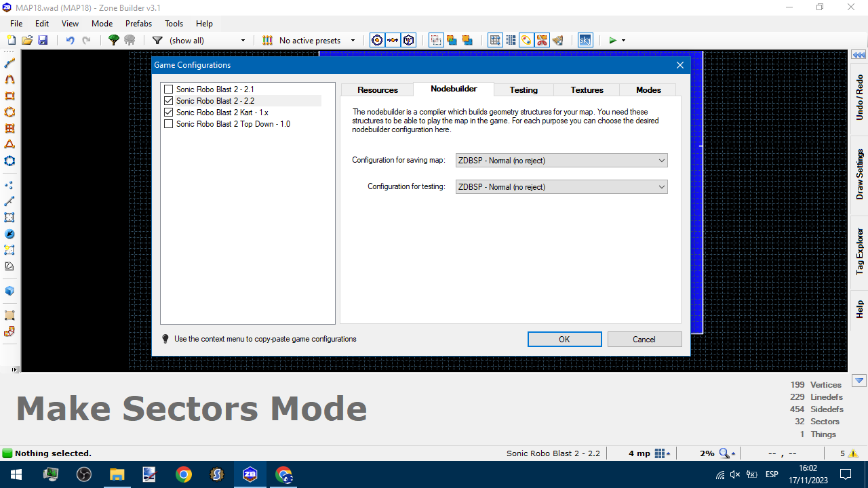
Task: Select the Draw Grid tool
Action: coord(9,128)
